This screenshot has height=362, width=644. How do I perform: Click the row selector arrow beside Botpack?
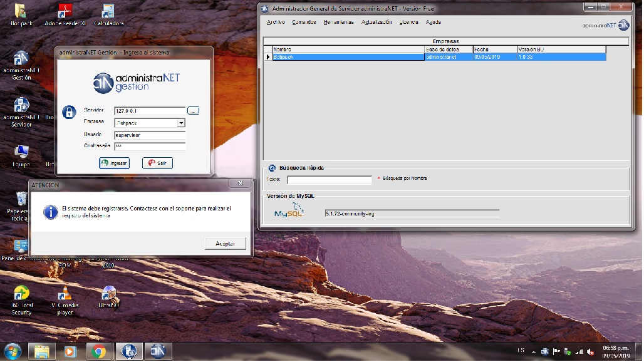point(268,57)
